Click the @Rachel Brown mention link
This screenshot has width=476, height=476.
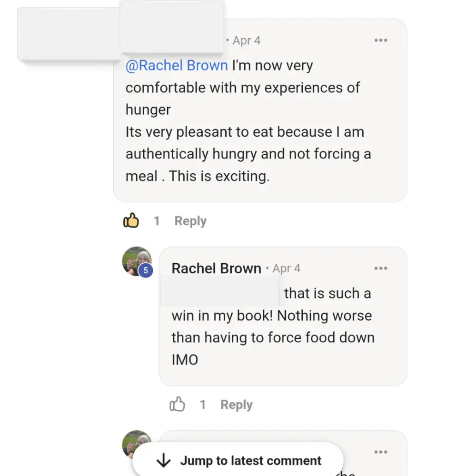click(177, 66)
